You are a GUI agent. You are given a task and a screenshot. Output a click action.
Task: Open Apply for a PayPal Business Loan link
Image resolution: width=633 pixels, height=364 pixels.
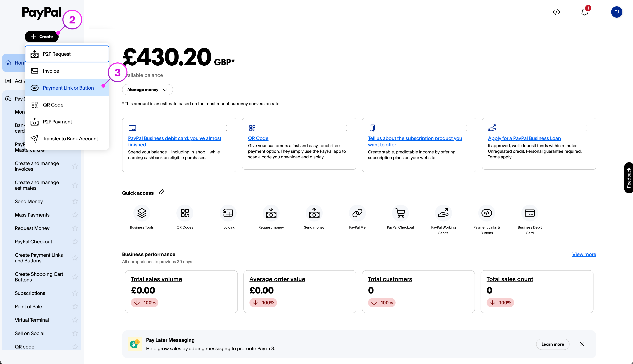click(524, 138)
